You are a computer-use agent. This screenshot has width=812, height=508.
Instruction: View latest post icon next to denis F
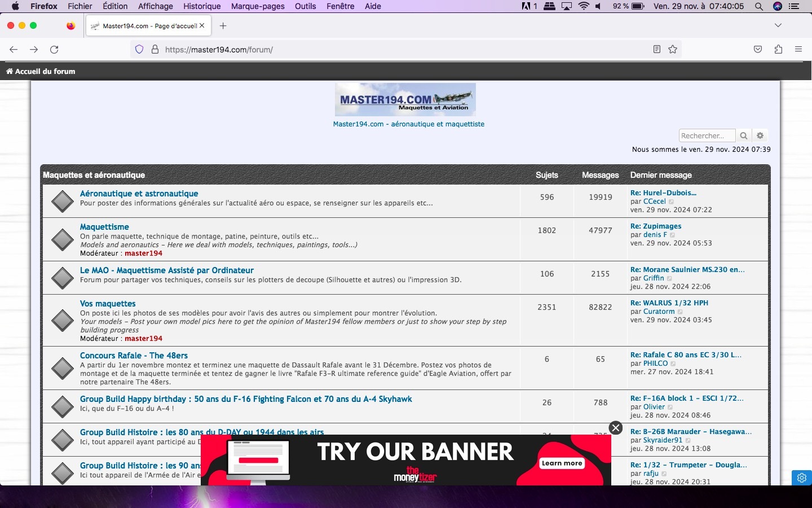[673, 235]
